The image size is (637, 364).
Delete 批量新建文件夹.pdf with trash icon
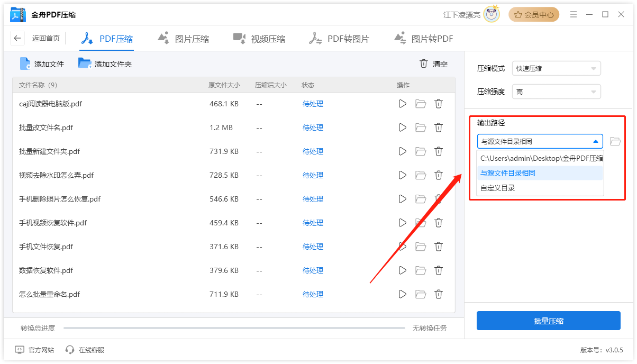[439, 151]
